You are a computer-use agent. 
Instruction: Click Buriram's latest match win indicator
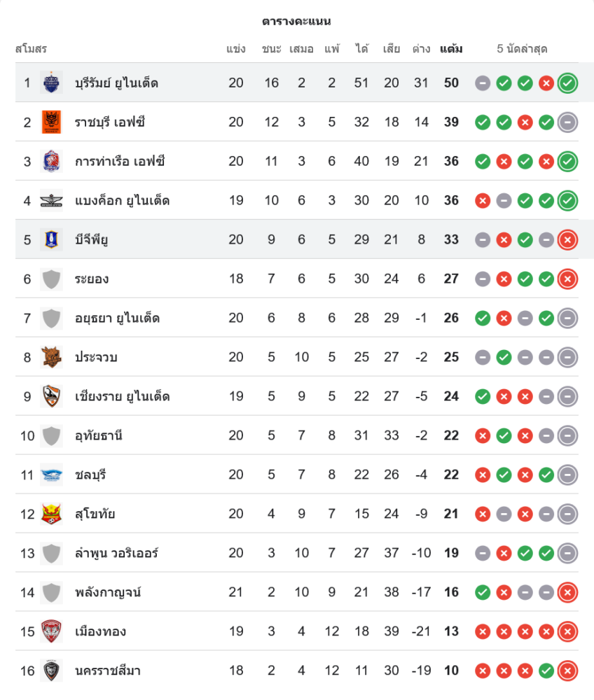(x=568, y=83)
